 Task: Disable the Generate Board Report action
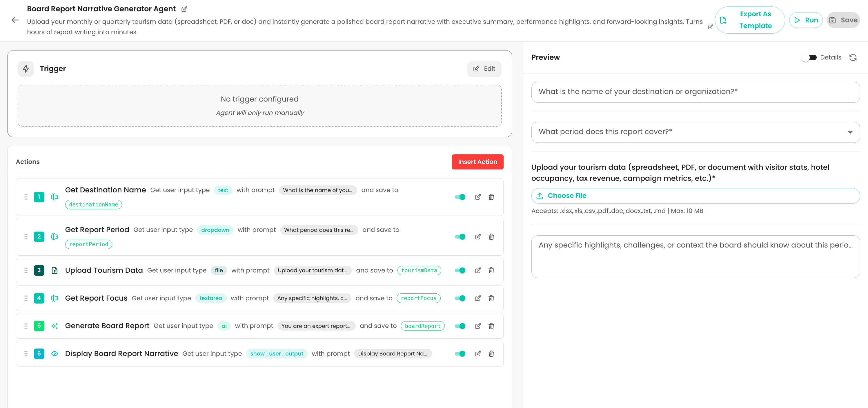coord(460,326)
